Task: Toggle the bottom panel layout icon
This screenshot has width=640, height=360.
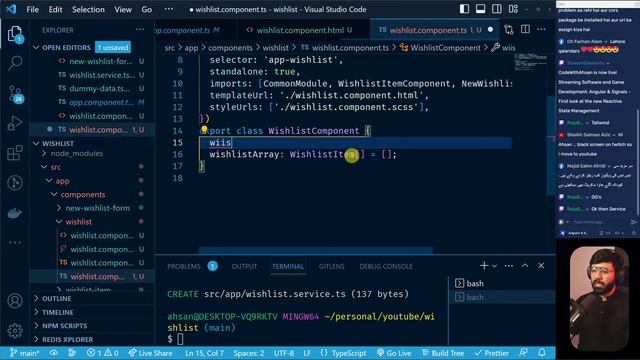Action: click(480, 9)
